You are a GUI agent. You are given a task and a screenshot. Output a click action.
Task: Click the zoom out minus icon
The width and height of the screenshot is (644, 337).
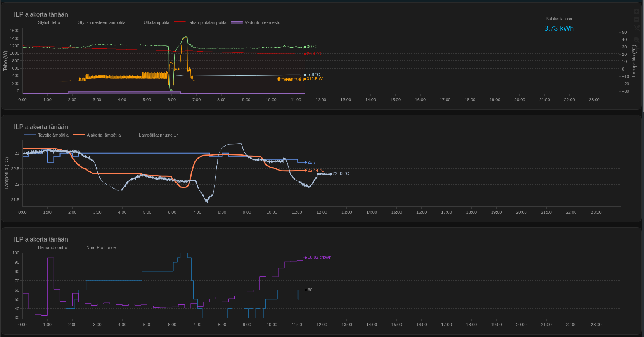pyautogui.click(x=636, y=20)
